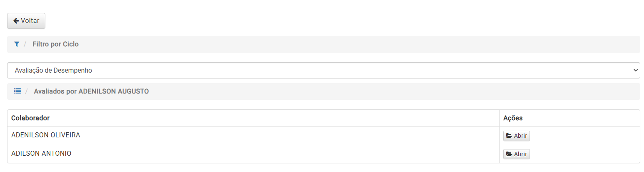This screenshot has width=644, height=172.
Task: Click the Ações column header
Action: click(x=513, y=118)
